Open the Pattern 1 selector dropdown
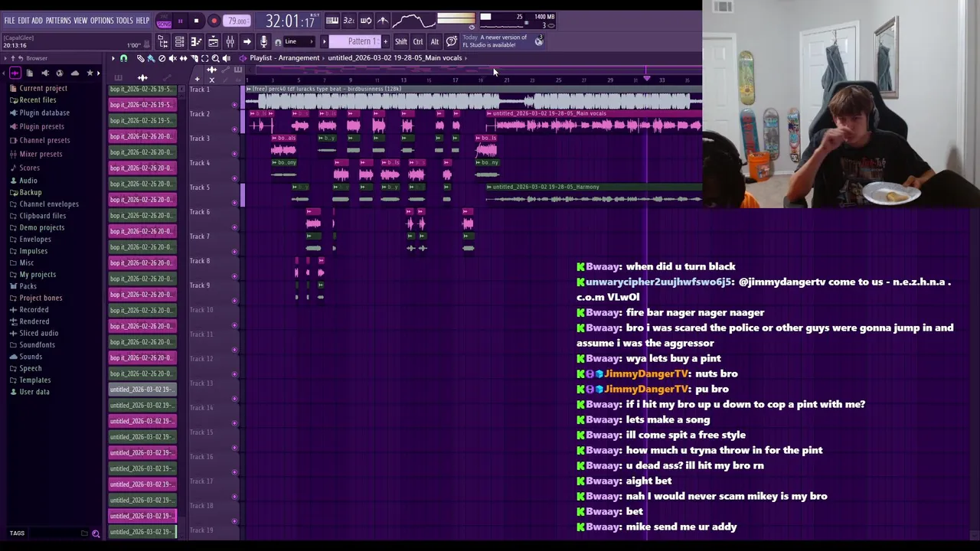The width and height of the screenshot is (980, 551). pyautogui.click(x=354, y=41)
